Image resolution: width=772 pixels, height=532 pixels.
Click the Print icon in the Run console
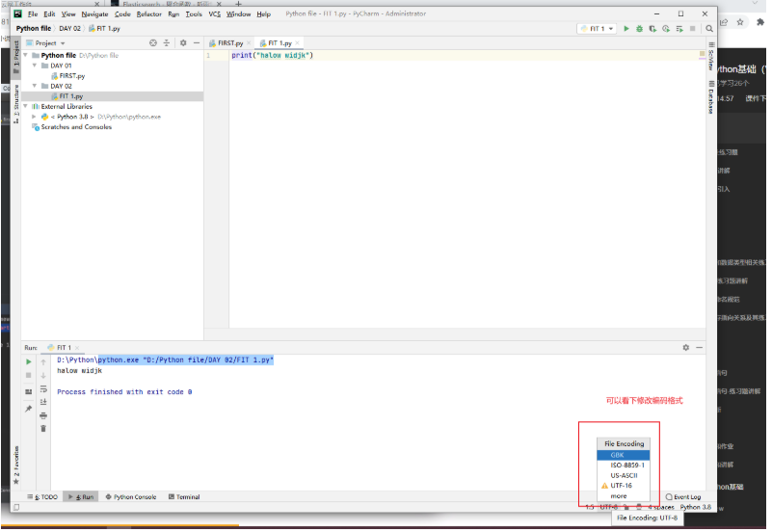click(43, 415)
